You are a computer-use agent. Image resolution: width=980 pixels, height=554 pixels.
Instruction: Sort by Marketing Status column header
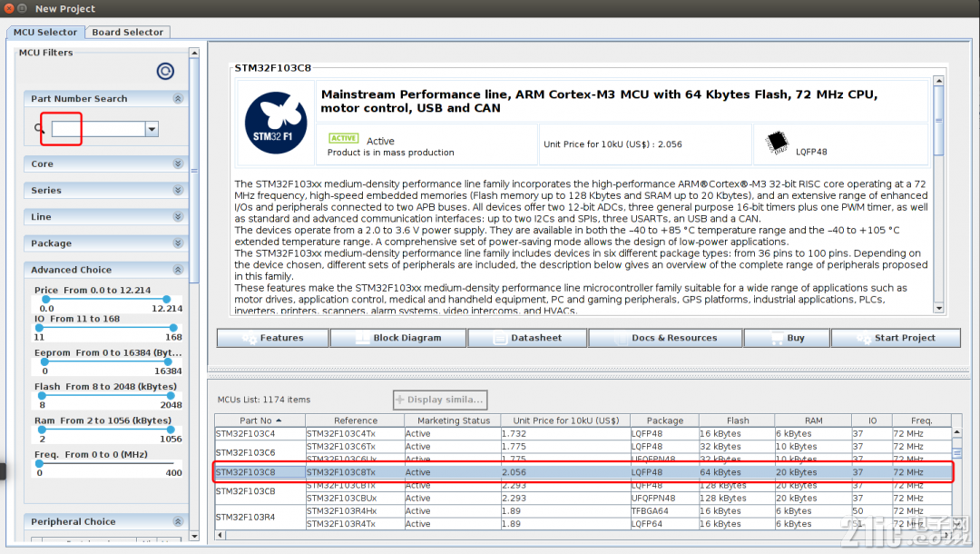pos(453,420)
